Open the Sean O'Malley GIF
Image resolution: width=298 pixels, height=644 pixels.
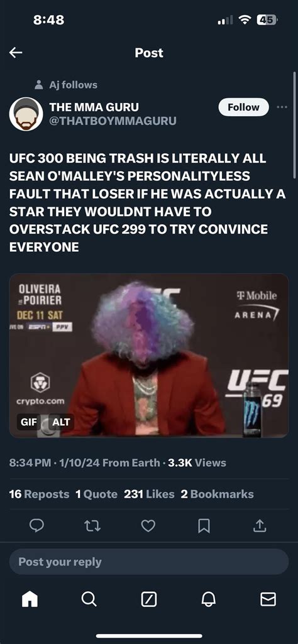pos(149,355)
